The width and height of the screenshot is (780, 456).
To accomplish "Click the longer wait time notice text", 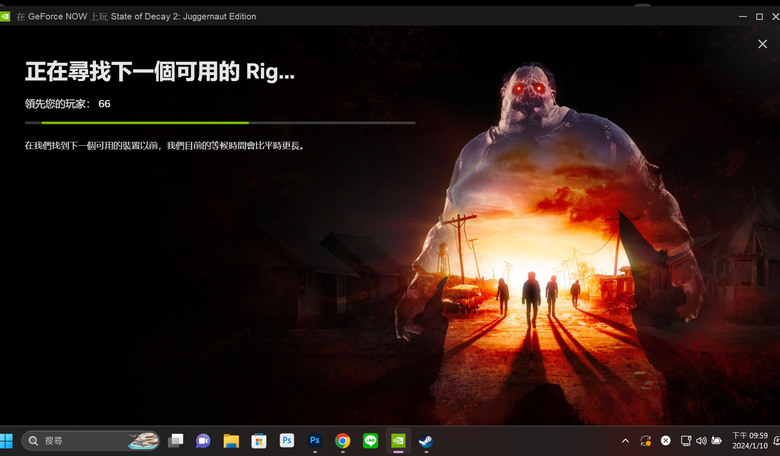I will 164,146.
